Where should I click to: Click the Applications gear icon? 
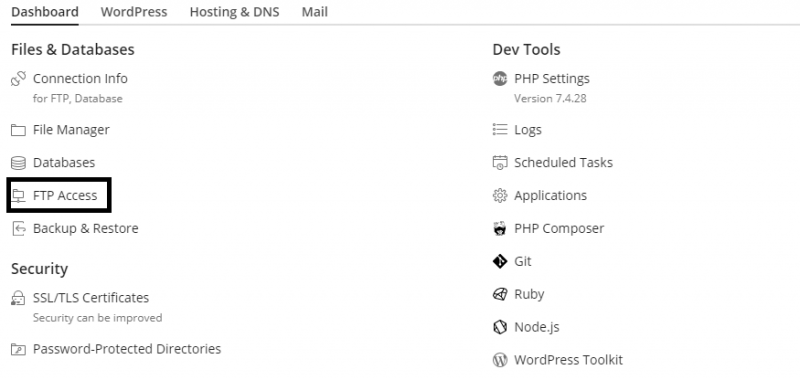tap(500, 195)
